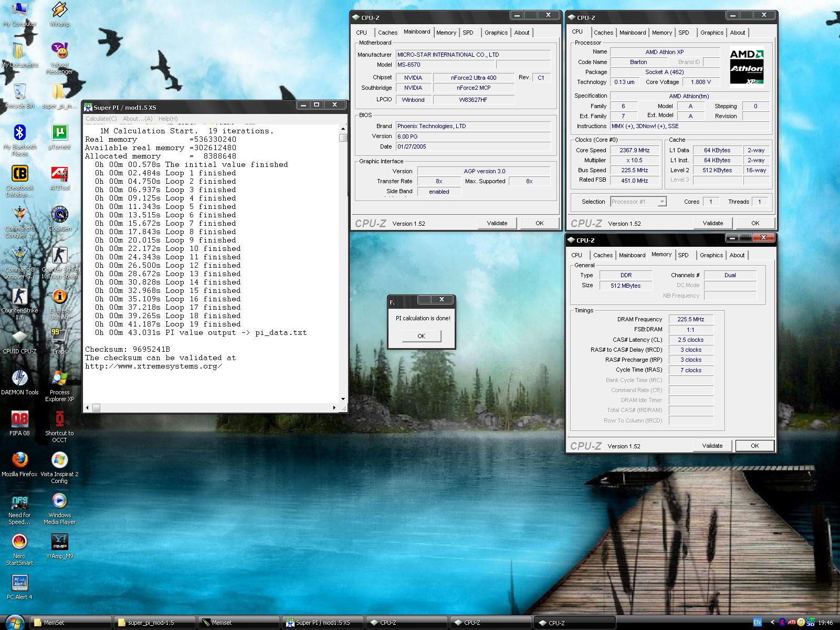The height and width of the screenshot is (630, 840).
Task: Click the EN language indicator in tray
Action: (x=757, y=622)
